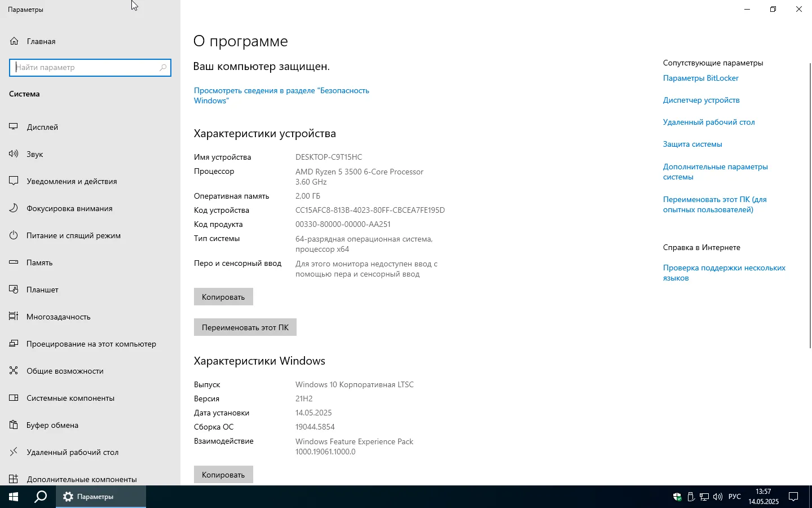Open the Windows Start menu
Image resolution: width=812 pixels, height=508 pixels.
point(14,497)
